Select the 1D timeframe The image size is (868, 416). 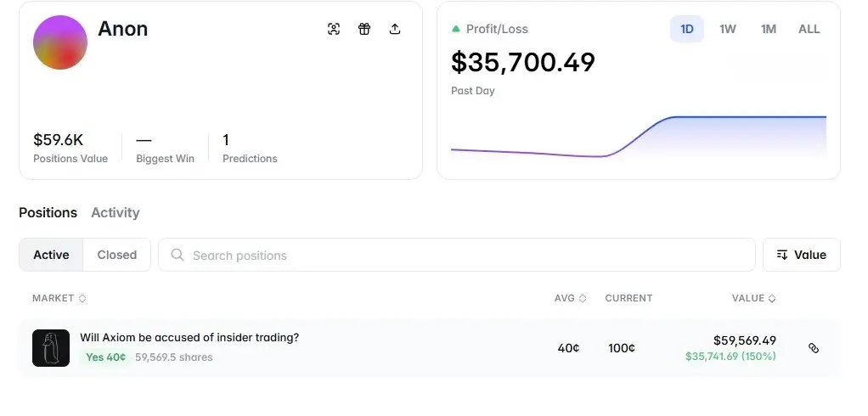687,29
